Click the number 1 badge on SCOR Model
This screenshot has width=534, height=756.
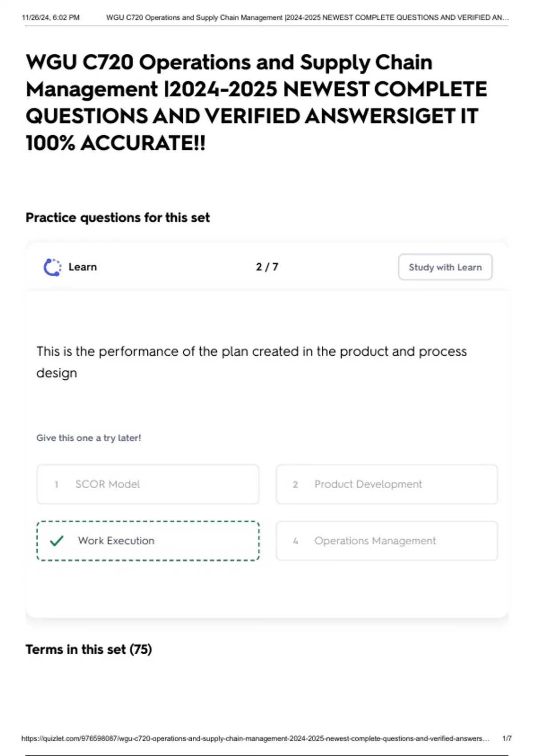click(x=57, y=484)
